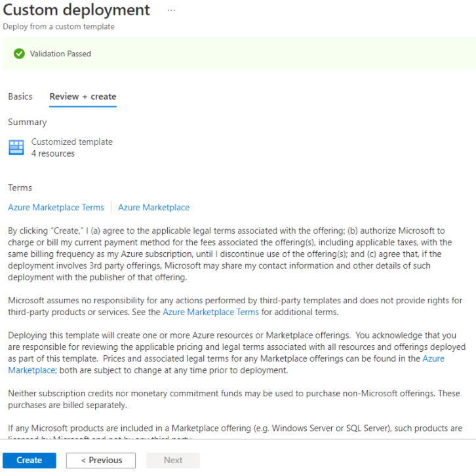Viewport: 476px width, 473px height.
Task: Select the Review + create tab
Action: pyautogui.click(x=83, y=96)
